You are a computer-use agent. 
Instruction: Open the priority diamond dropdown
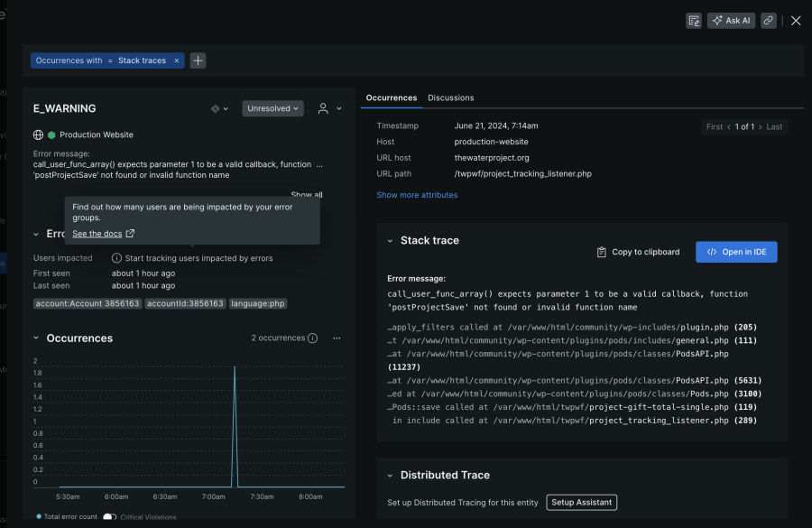(x=219, y=108)
